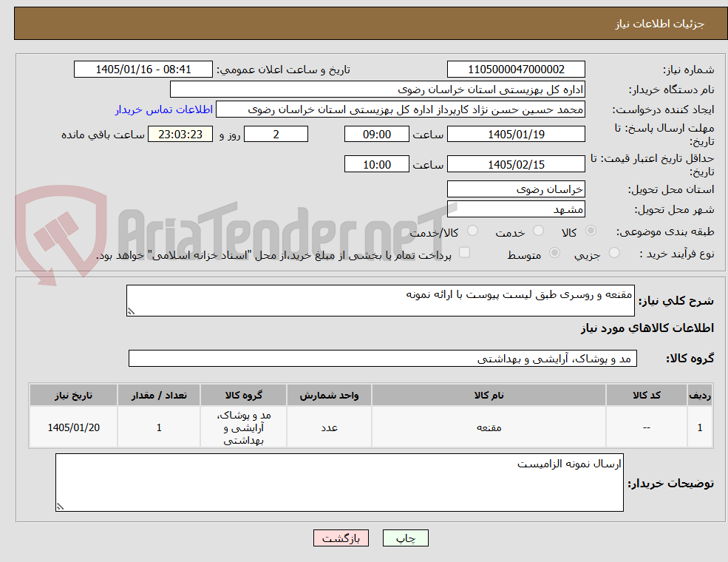Click the buyer notes text area
728x562 pixels.
pos(339,483)
